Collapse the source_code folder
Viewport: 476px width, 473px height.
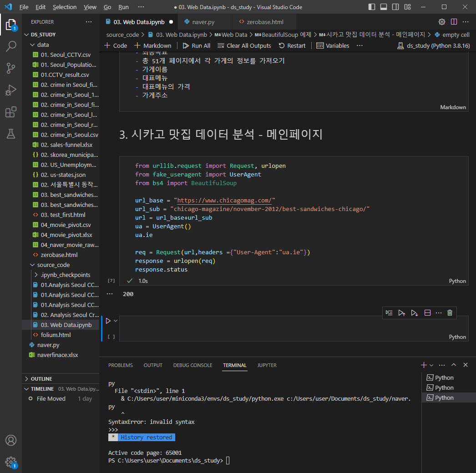coord(61,265)
